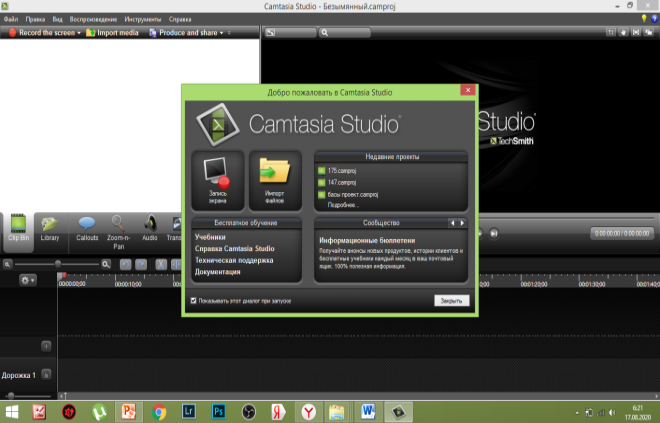The height and width of the screenshot is (423, 660).
Task: Switch to the Library tab
Action: (x=50, y=229)
